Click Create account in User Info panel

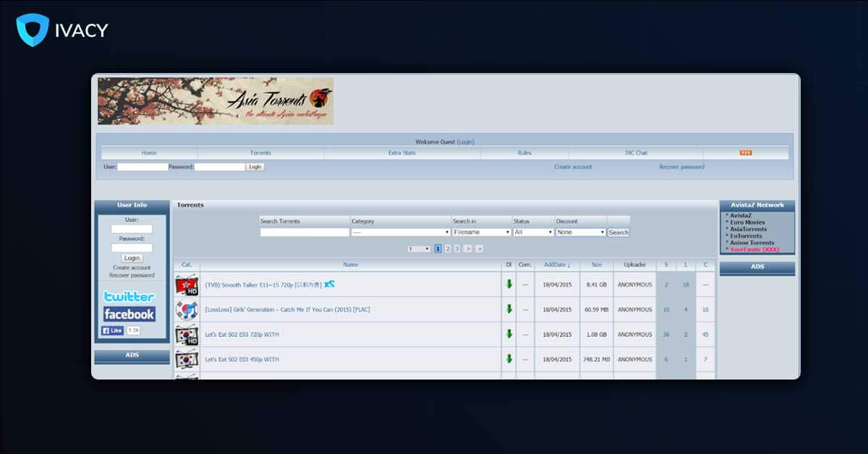tap(132, 267)
